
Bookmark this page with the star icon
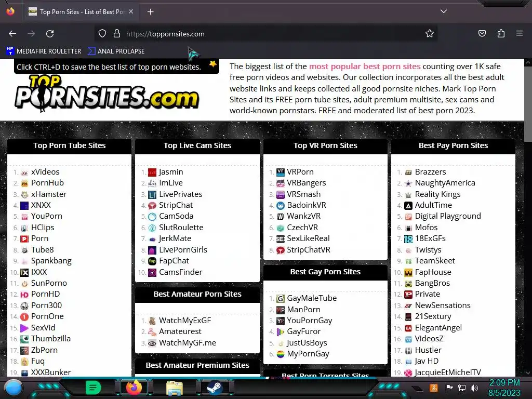430,34
